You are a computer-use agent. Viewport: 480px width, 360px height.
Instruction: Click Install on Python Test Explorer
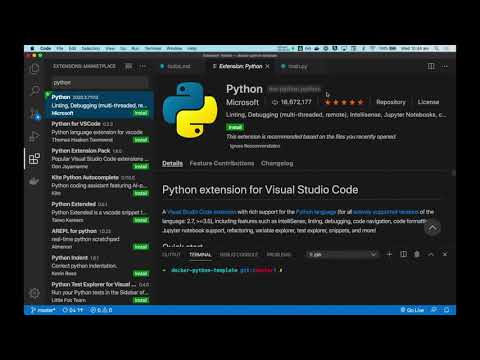pyautogui.click(x=141, y=300)
